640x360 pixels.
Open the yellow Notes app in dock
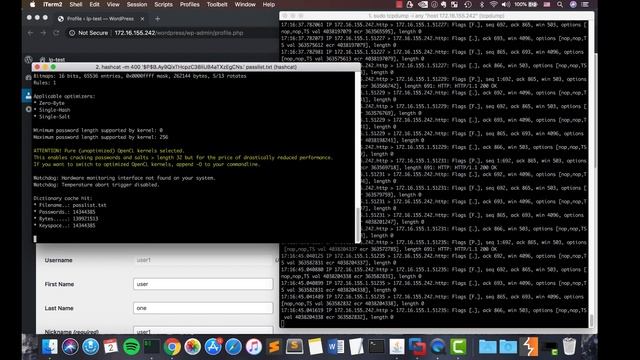[x=315, y=347]
